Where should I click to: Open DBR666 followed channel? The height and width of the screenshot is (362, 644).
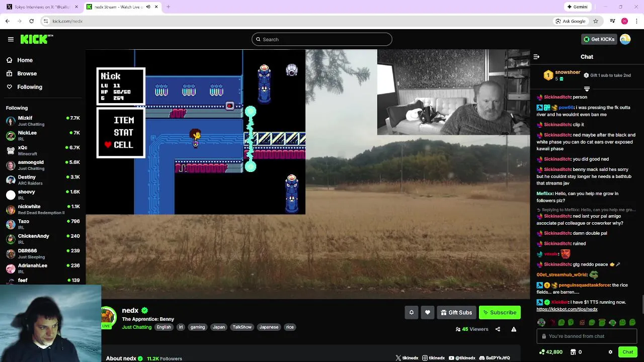42,254
